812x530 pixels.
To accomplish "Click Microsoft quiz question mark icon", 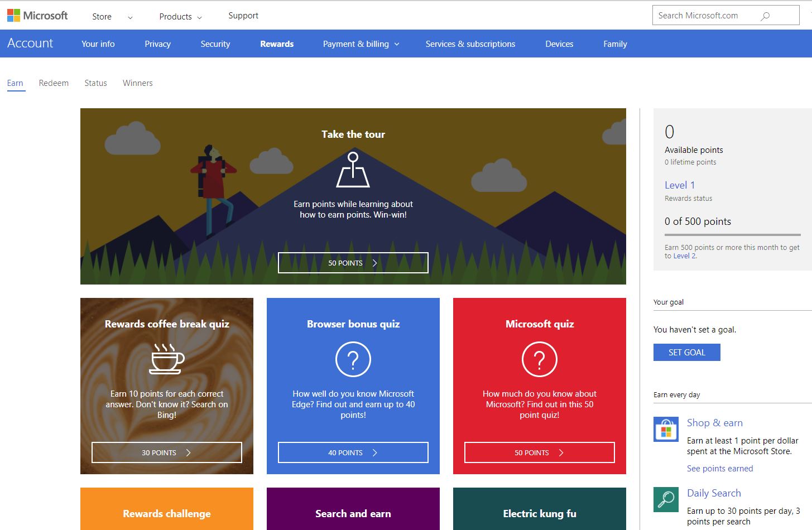I will pos(540,360).
